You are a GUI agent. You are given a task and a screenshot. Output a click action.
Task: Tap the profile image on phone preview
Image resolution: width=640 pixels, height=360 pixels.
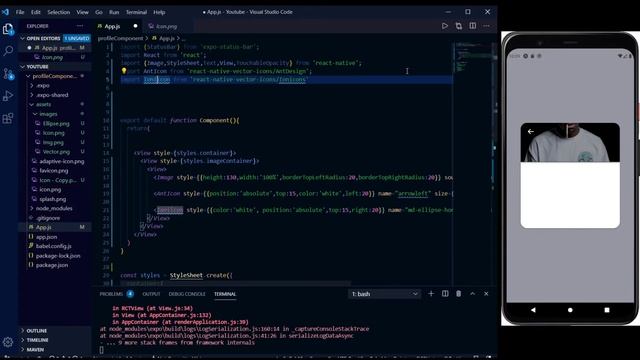click(x=570, y=142)
